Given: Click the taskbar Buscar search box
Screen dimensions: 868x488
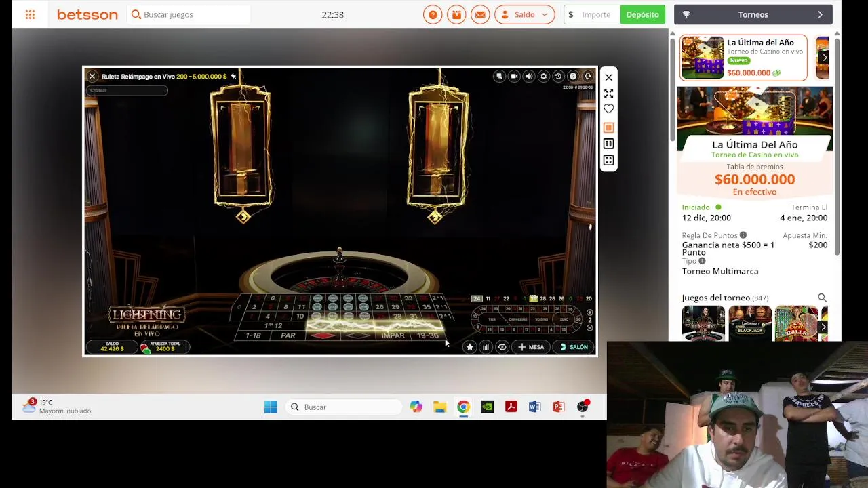Looking at the screenshot, I should 344,407.
